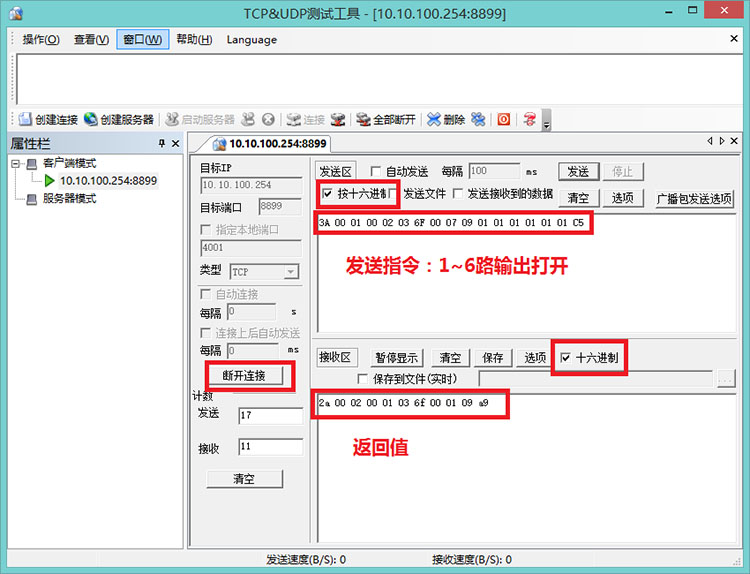Click the browse ... button for save file
750x574 pixels.
pyautogui.click(x=726, y=379)
